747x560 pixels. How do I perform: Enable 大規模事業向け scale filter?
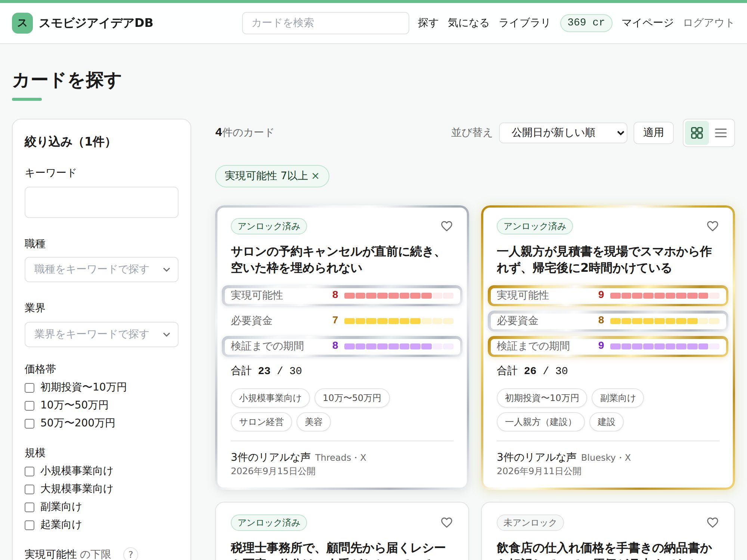(x=30, y=489)
